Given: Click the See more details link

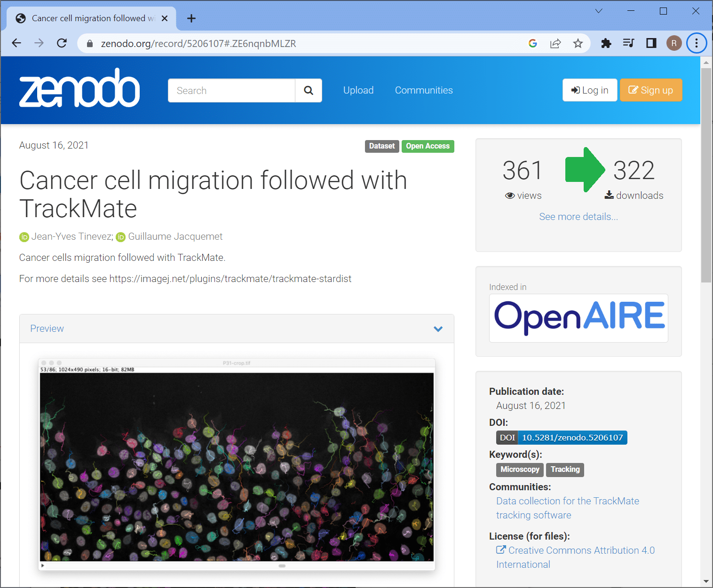Looking at the screenshot, I should (578, 217).
